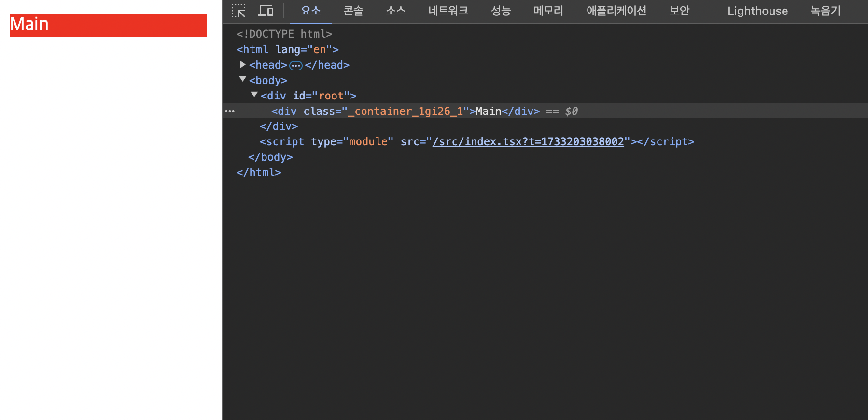This screenshot has height=420, width=868.
Task: Open the 보안 tab
Action: click(x=680, y=11)
